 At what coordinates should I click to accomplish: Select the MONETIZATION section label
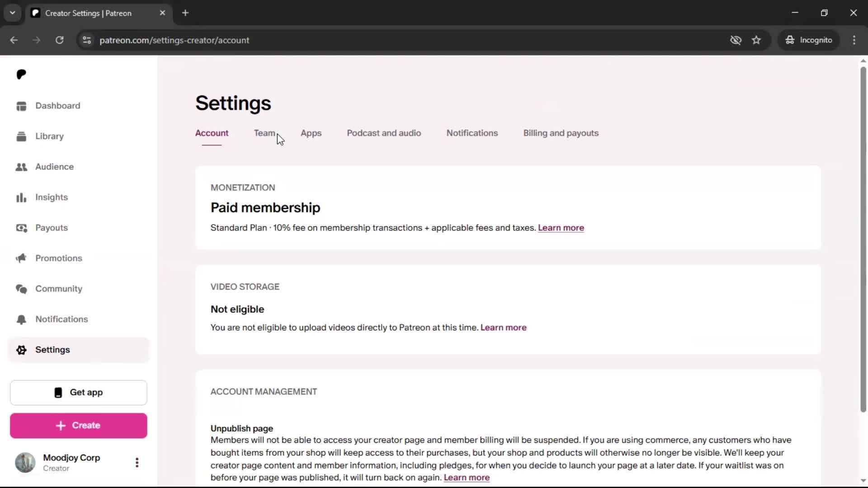(243, 188)
